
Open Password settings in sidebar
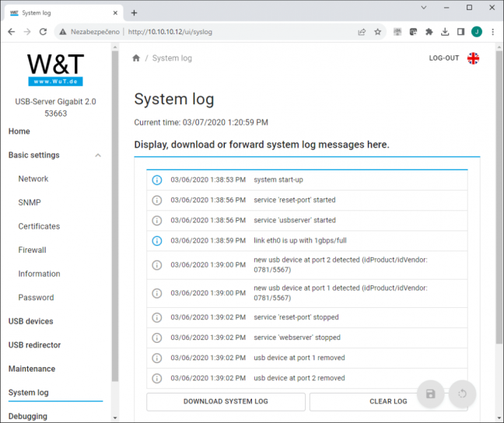pos(36,298)
